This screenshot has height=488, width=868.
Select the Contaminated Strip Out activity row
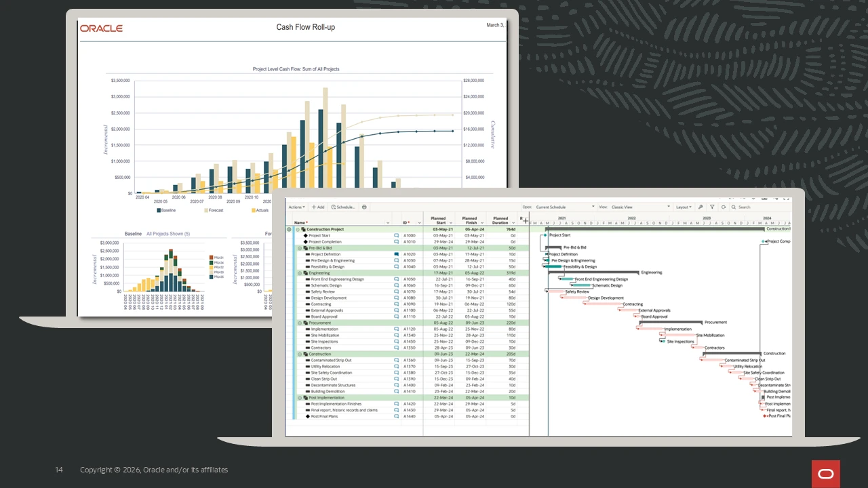(410, 361)
